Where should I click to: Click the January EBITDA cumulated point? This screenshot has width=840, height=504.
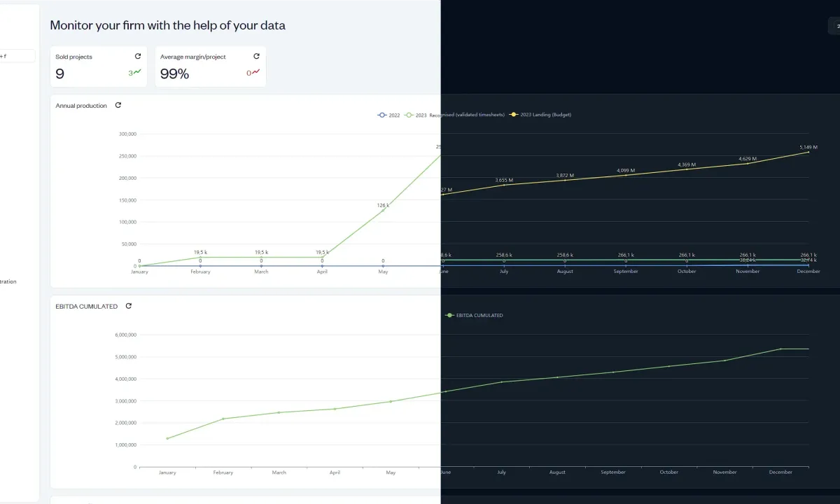click(x=167, y=438)
